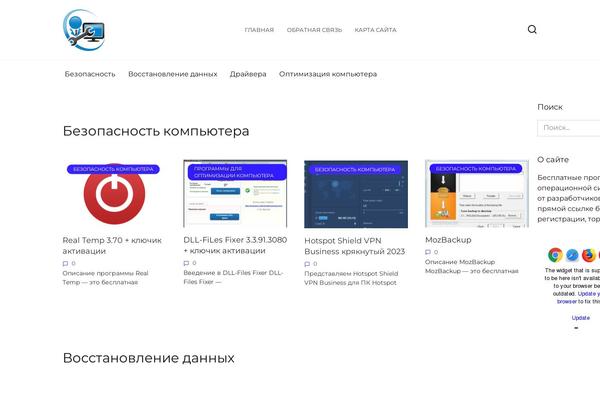
Task: Open the ГЛАВНАЯ menu item
Action: [x=259, y=30]
